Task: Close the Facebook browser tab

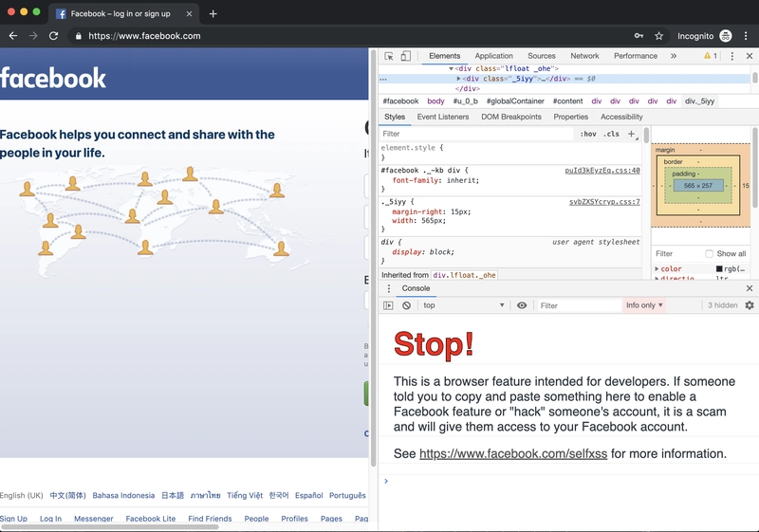Action: click(189, 14)
